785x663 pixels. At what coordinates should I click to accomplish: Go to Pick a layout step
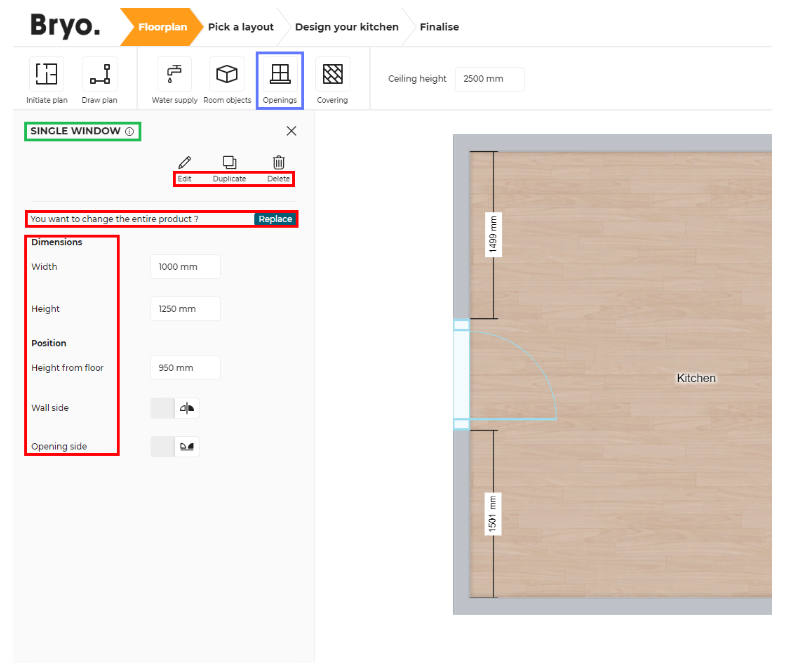(240, 27)
